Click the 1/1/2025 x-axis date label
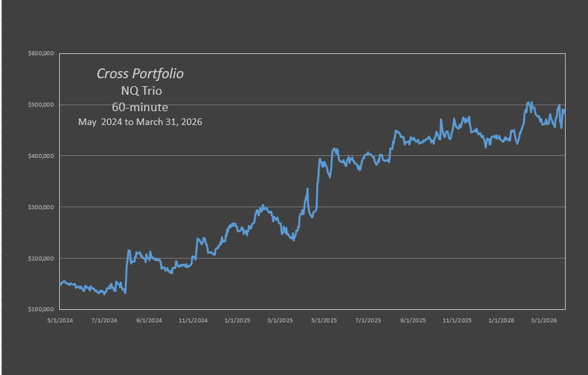The height and width of the screenshot is (375, 588). 237,320
